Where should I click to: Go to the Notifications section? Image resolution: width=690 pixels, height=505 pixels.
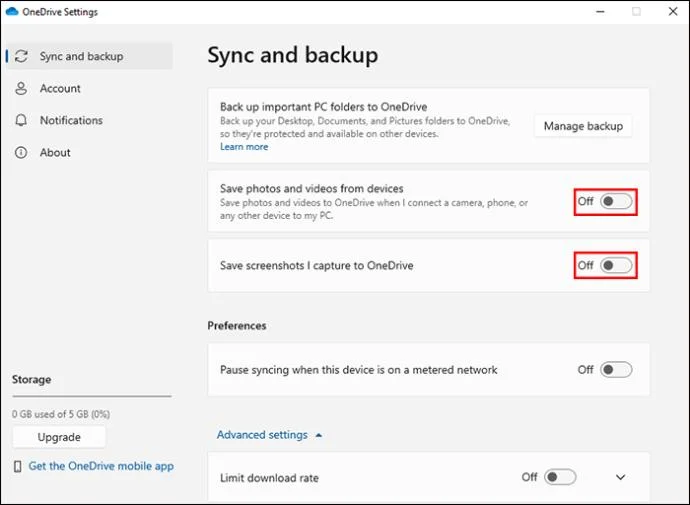click(89, 120)
